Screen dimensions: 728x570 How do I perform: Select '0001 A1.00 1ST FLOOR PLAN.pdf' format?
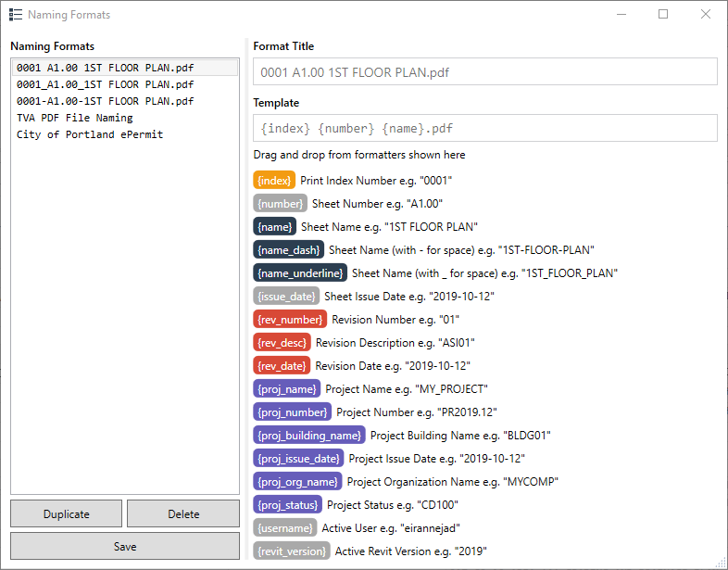[x=125, y=68]
